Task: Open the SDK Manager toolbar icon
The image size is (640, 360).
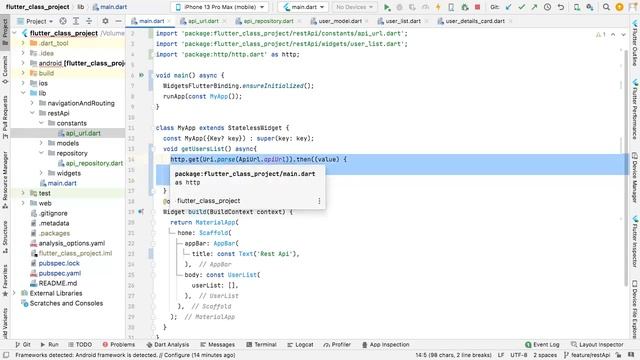Action: coord(589,7)
